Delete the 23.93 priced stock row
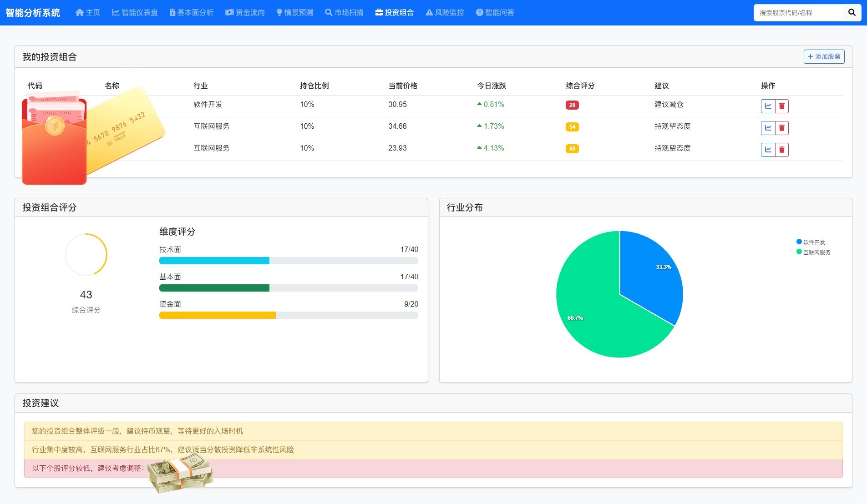867x504 pixels. (x=782, y=150)
